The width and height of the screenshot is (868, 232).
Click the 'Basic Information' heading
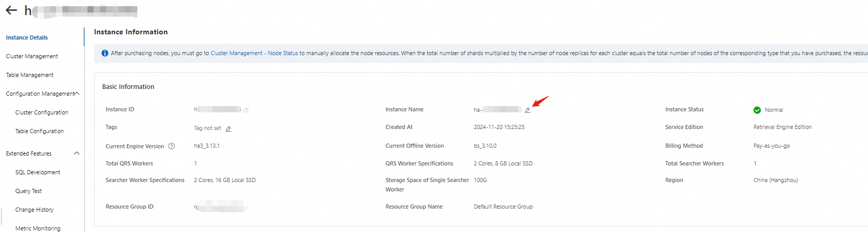[x=128, y=86]
